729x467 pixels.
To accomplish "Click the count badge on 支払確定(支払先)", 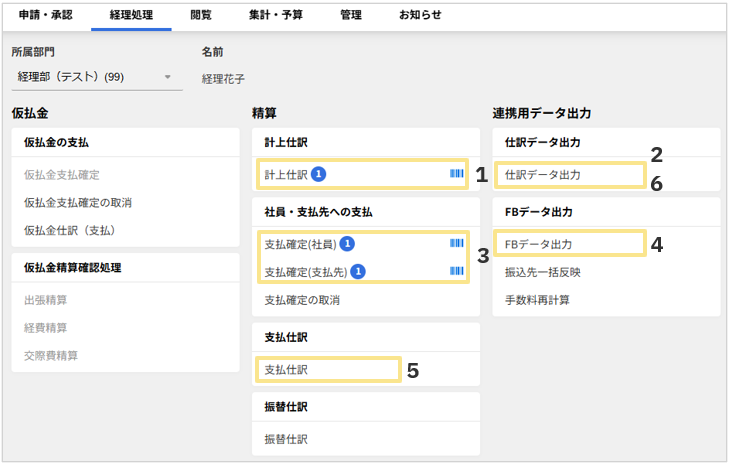I will click(x=358, y=271).
